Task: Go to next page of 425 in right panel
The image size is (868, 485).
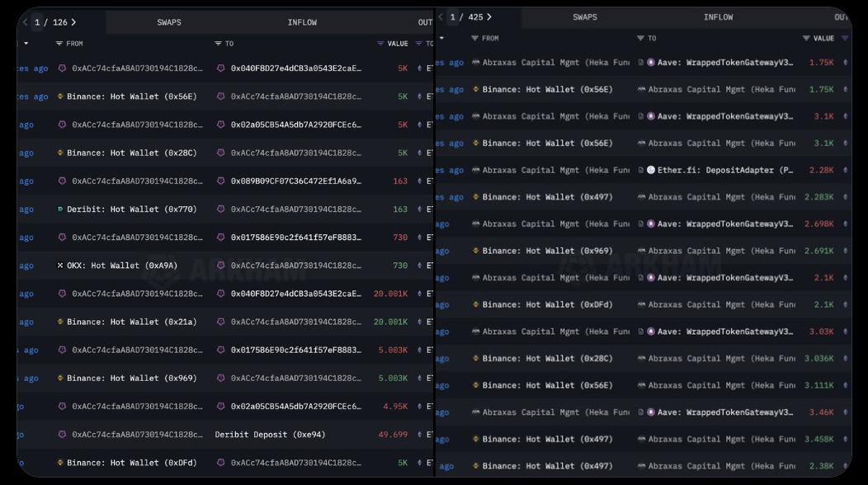Action: pyautogui.click(x=489, y=17)
